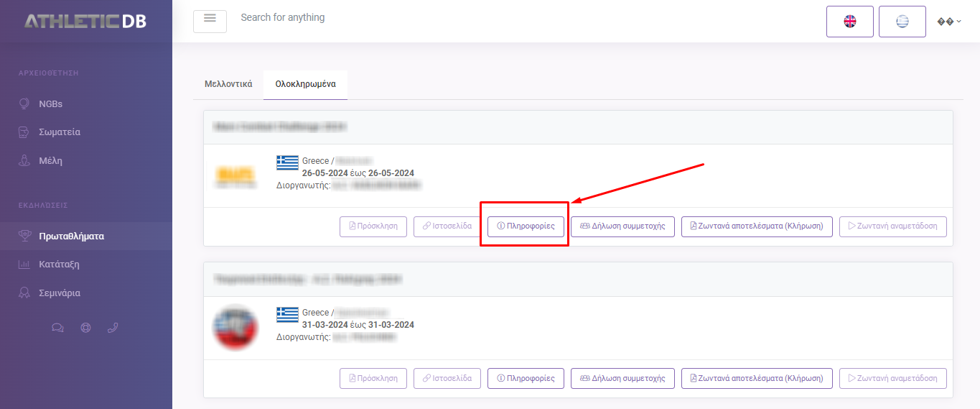Screen dimensions: 980x409
Task: Click the NGBs trophy icon
Action: click(24, 104)
